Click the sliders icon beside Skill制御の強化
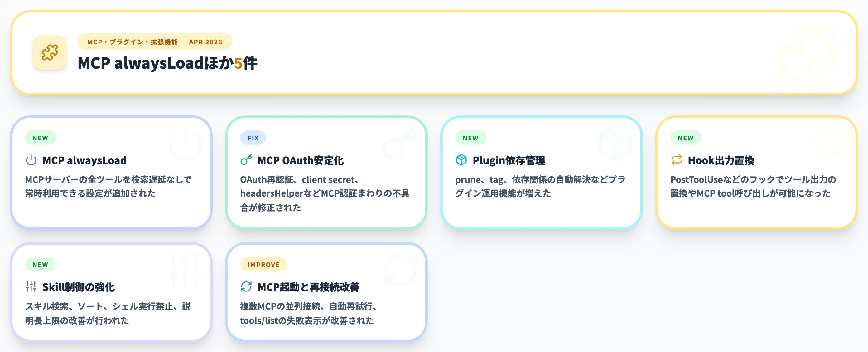The height and width of the screenshot is (352, 868). click(31, 286)
